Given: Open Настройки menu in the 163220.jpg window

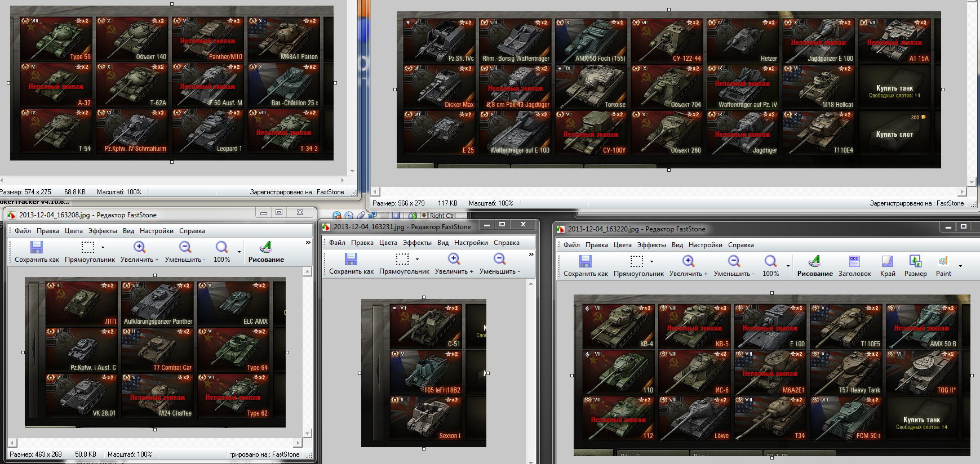Looking at the screenshot, I should tap(705, 245).
